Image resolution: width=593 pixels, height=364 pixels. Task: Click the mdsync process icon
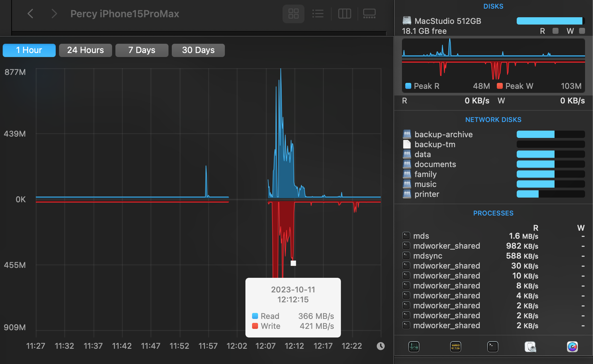tap(406, 256)
